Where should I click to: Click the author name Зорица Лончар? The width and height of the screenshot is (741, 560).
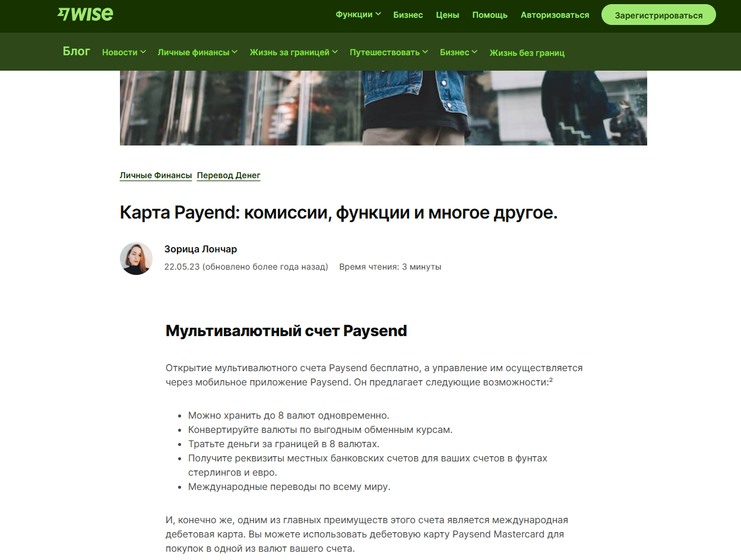click(201, 249)
